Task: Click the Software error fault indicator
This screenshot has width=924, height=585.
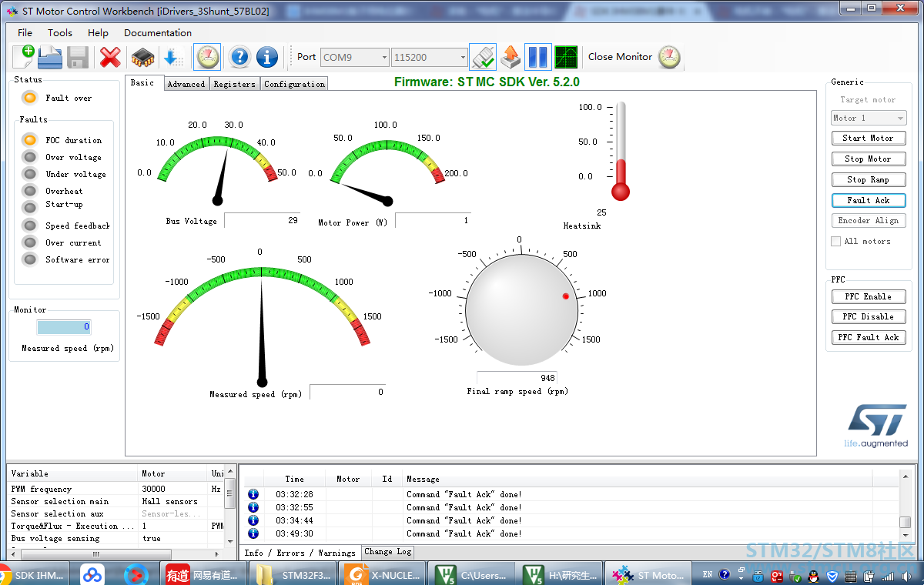Action: point(30,259)
